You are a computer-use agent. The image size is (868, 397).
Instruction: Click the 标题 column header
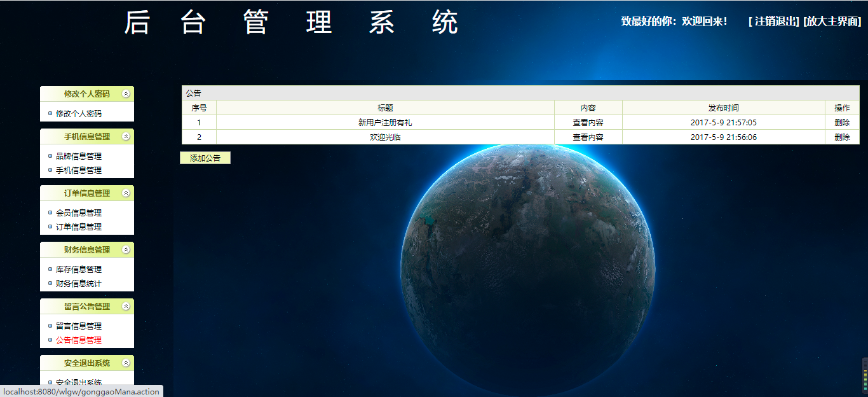point(385,108)
